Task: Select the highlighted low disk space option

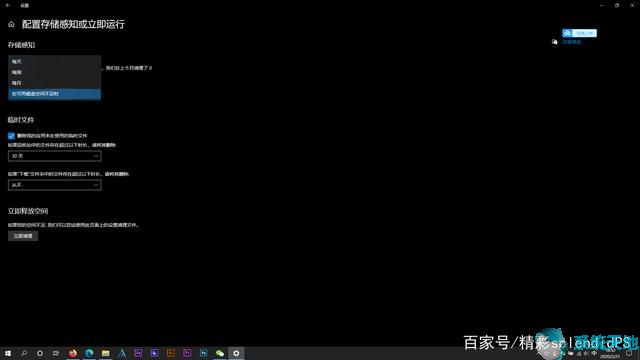Action: click(x=54, y=94)
